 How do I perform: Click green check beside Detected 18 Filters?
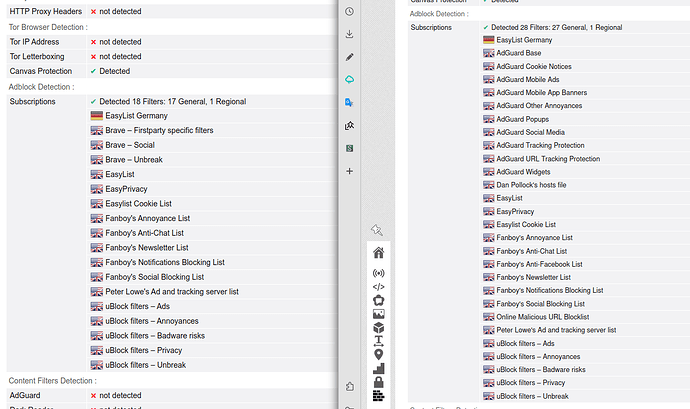pyautogui.click(x=93, y=102)
